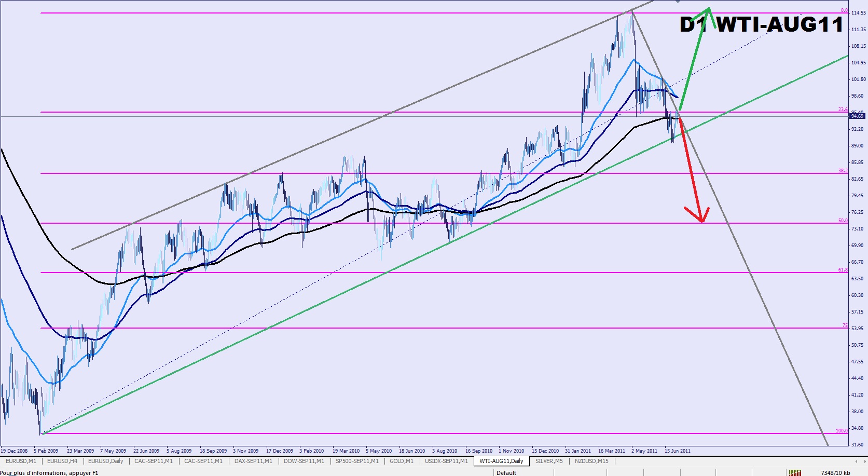Select the active WTI-AUG11,Daily tab

pos(501,461)
